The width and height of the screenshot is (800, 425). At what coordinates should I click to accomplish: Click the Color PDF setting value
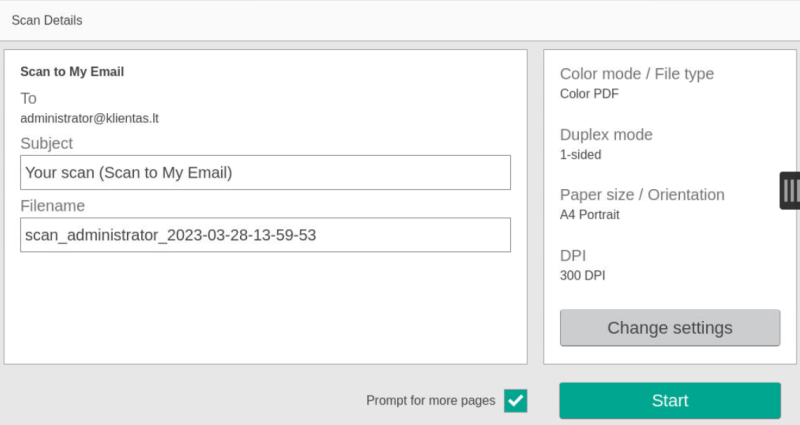tap(589, 94)
